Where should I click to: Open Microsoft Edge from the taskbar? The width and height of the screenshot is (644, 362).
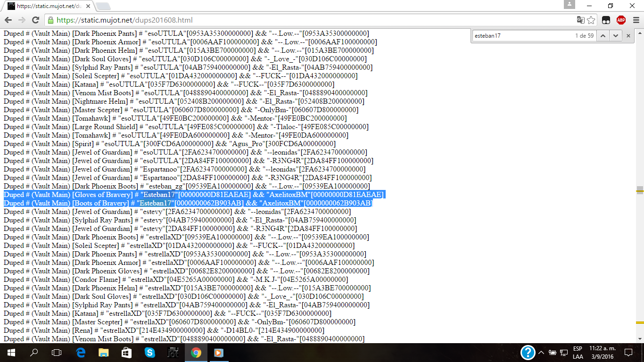click(x=81, y=352)
